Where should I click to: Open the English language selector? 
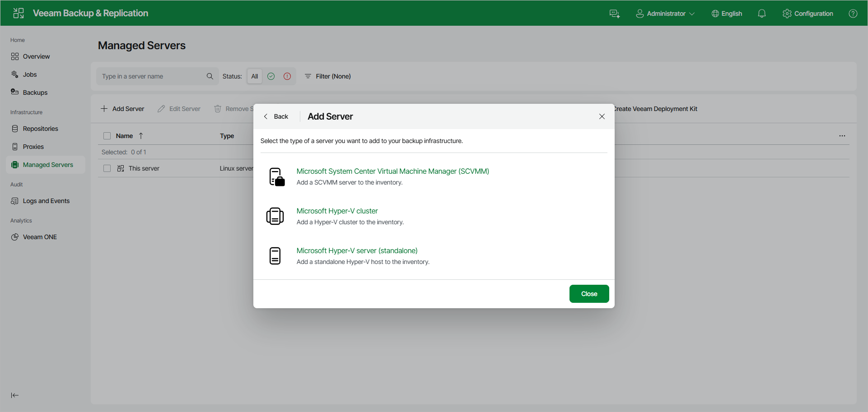click(727, 14)
